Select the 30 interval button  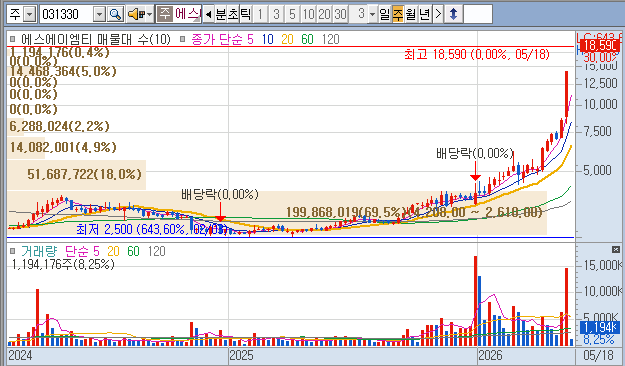(x=340, y=14)
